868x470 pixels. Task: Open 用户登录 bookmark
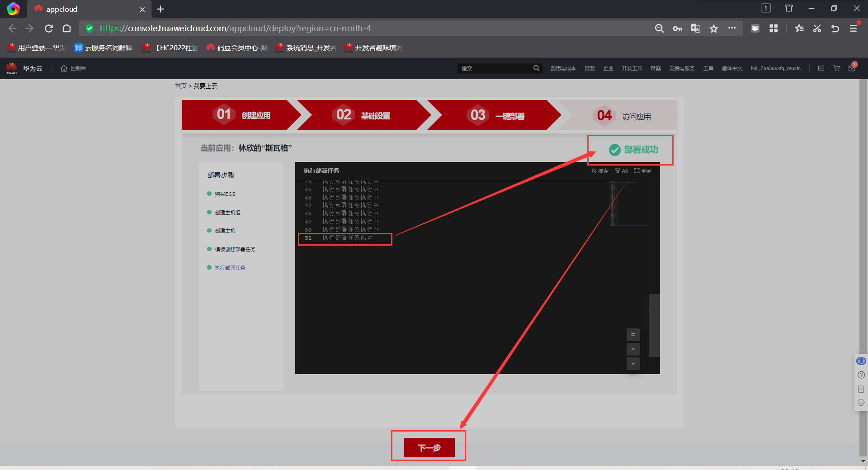click(37, 47)
